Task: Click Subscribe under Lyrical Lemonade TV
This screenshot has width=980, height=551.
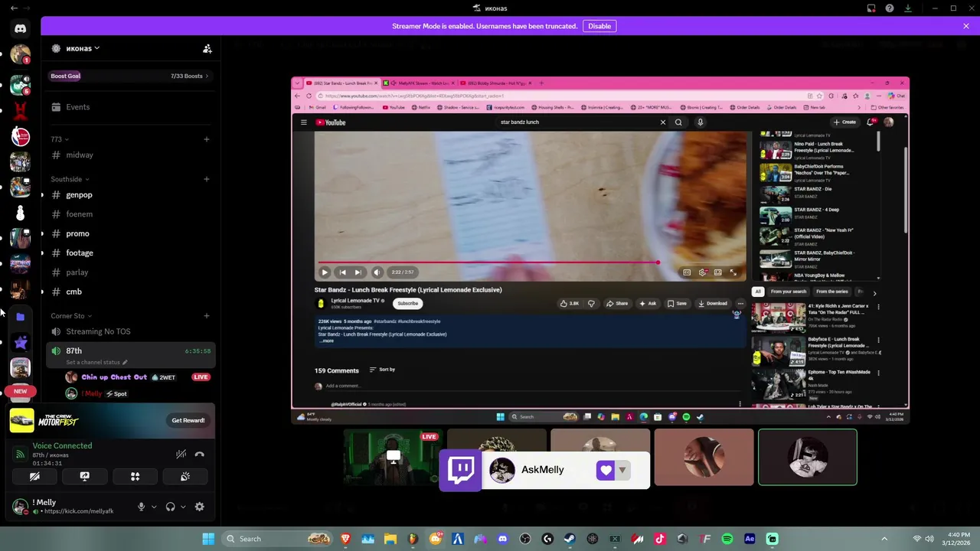Action: [x=408, y=303]
